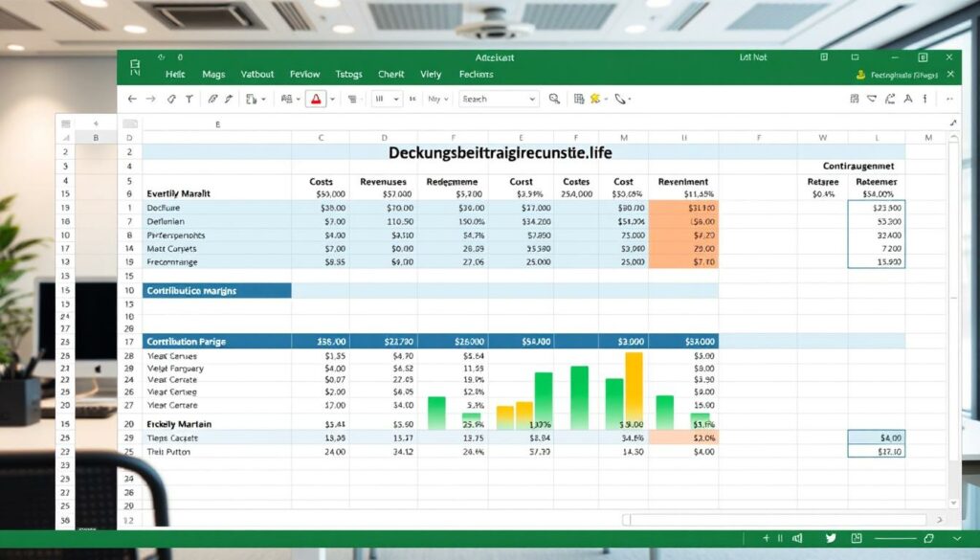Click the vertical scrollbar down arrow
Viewport: 980px width, 560px height.
pyautogui.click(x=953, y=504)
